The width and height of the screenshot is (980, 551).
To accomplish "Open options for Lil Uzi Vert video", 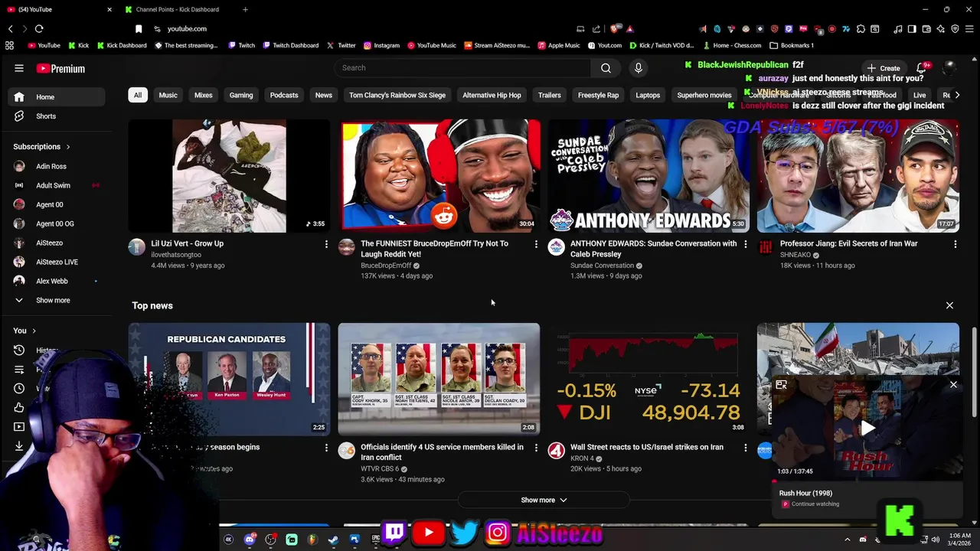I will coord(326,244).
